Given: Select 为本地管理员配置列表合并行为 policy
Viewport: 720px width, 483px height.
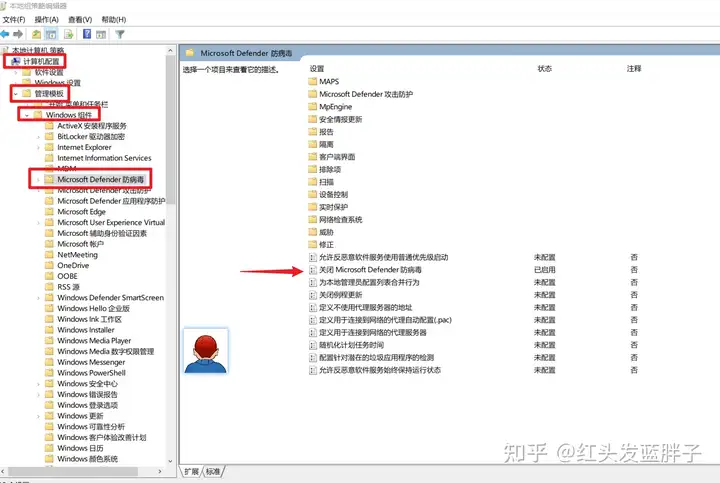Looking at the screenshot, I should (369, 282).
